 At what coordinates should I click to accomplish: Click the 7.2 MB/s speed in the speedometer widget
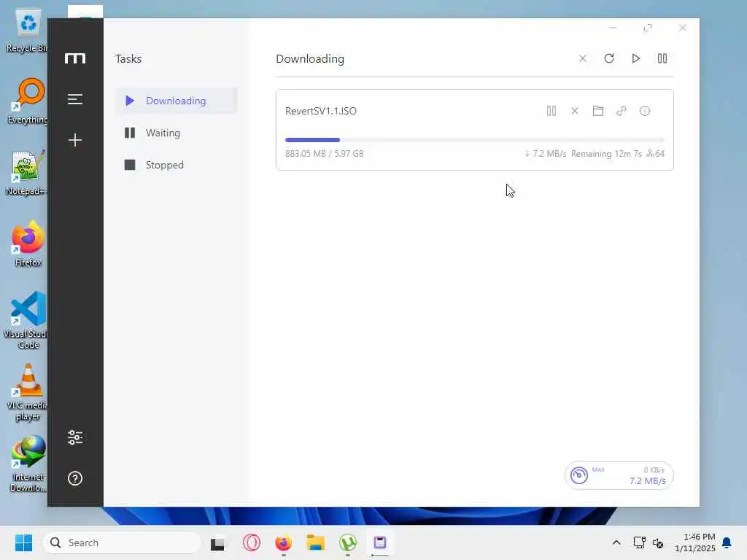coord(648,481)
